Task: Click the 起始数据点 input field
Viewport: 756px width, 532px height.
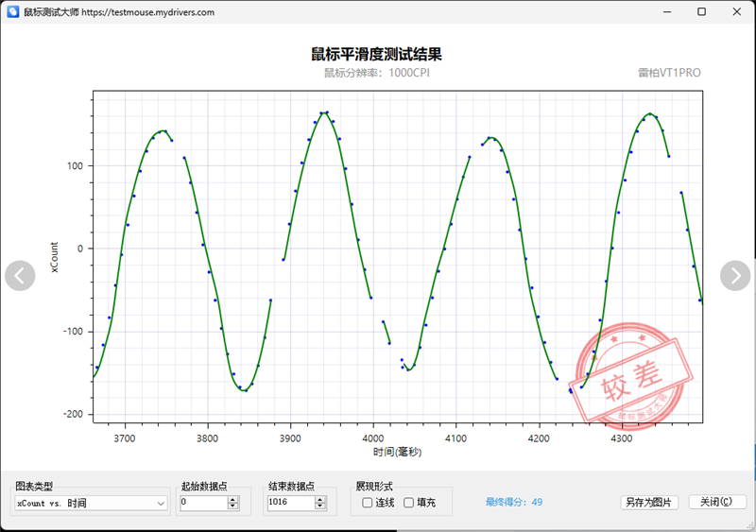Action: pyautogui.click(x=203, y=503)
